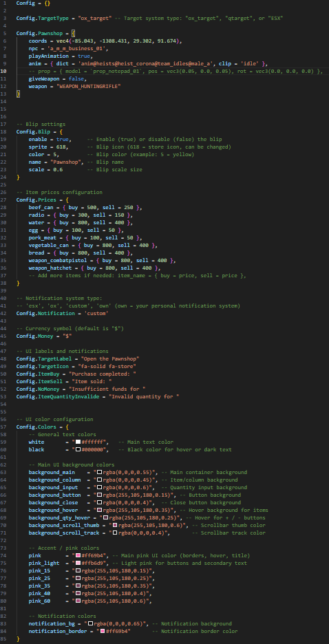
Task: Click the "WEAPON_HUNTINGRIFLE" string
Action: (87, 86)
